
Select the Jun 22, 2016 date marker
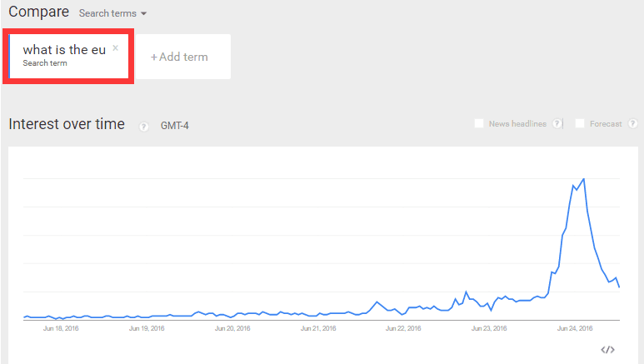tap(403, 328)
